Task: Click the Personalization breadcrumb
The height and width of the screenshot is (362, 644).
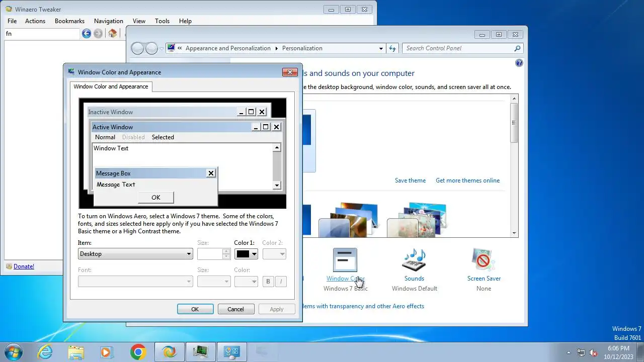Action: point(302,48)
